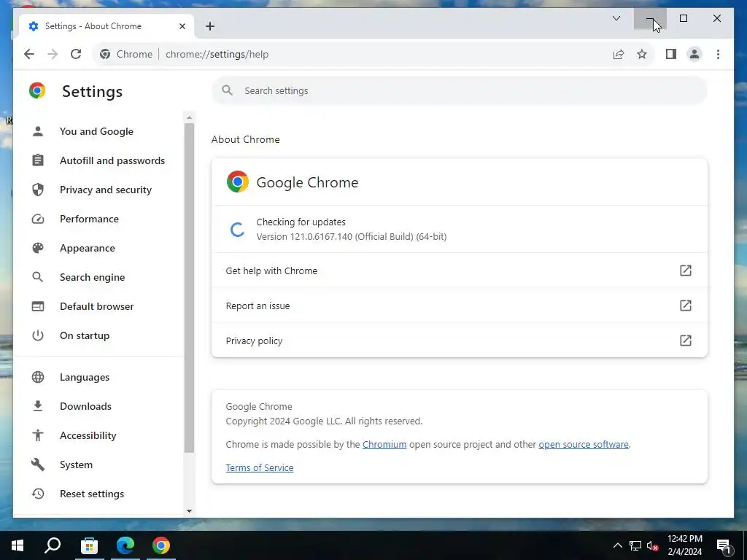Click the Autofill clipboard icon

click(x=38, y=160)
